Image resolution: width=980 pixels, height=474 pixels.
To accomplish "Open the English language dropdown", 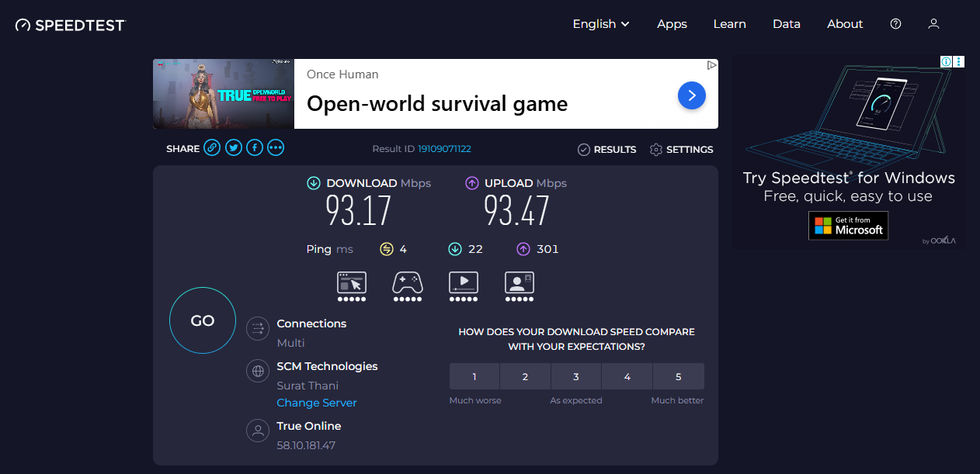I will (x=601, y=24).
